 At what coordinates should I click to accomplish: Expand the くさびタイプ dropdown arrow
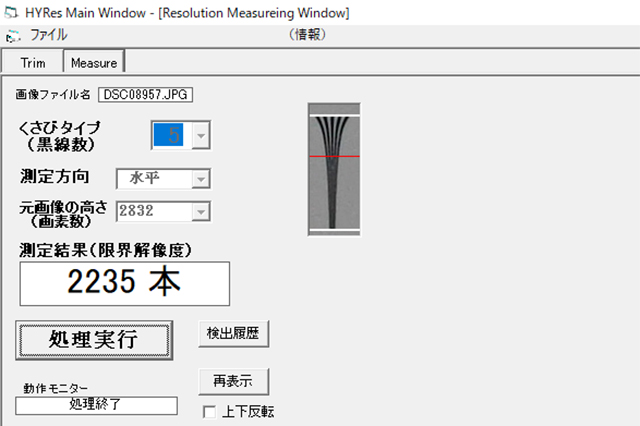point(199,134)
